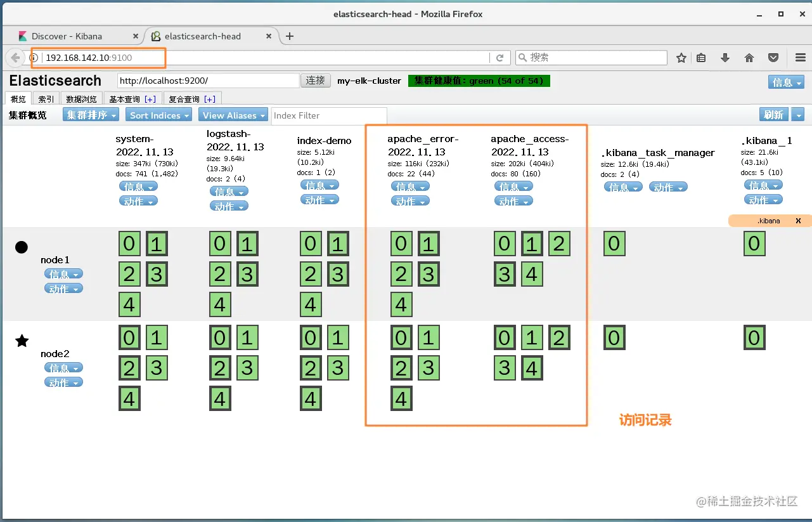This screenshot has width=812, height=522.
Task: Remove the .kibana alias with its x
Action: pyautogui.click(x=798, y=221)
